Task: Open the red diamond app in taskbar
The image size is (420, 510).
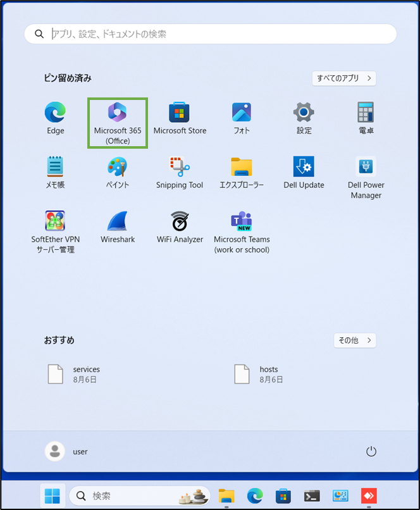Action: click(369, 495)
